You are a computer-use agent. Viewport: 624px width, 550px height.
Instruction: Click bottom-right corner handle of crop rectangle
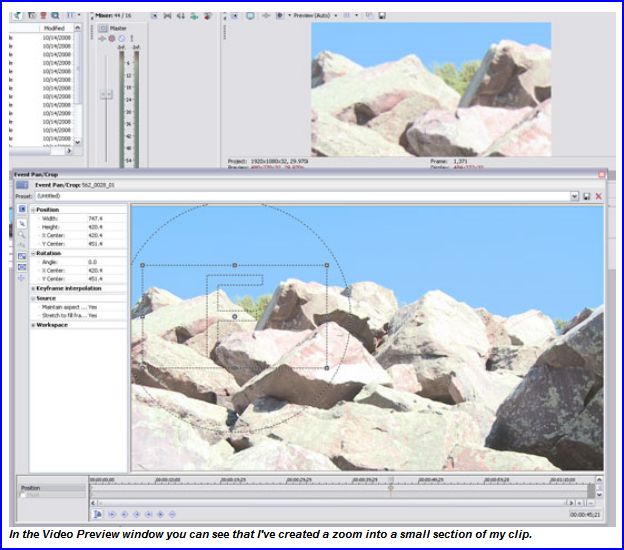(x=327, y=368)
